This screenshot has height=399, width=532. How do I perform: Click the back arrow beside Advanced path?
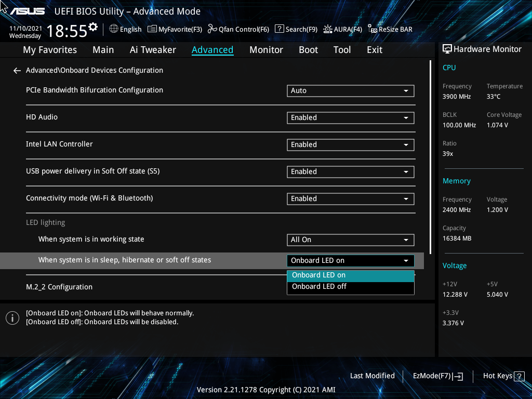(x=17, y=71)
